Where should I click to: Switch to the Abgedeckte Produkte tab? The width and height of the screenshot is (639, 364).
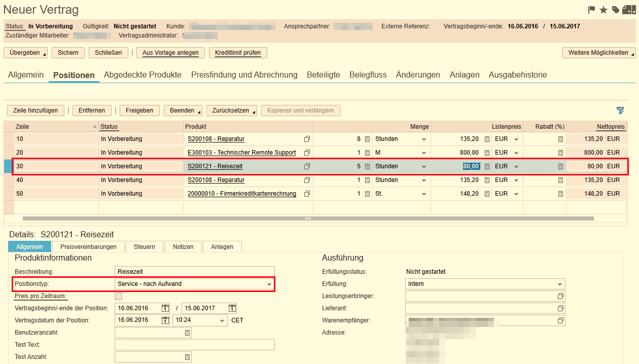pos(143,75)
